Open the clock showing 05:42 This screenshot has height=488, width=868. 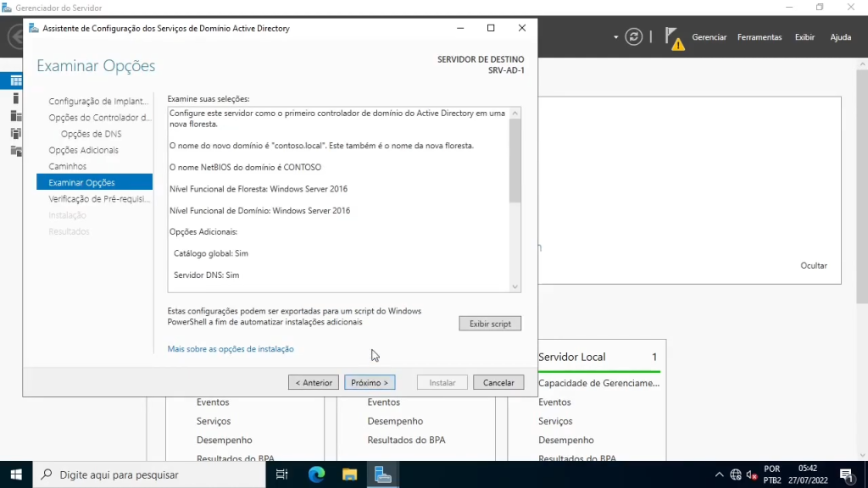pos(808,474)
